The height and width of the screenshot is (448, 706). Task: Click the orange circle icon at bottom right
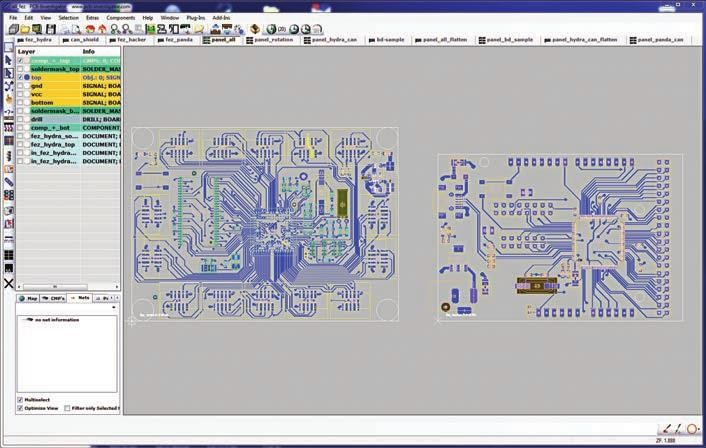point(692,428)
